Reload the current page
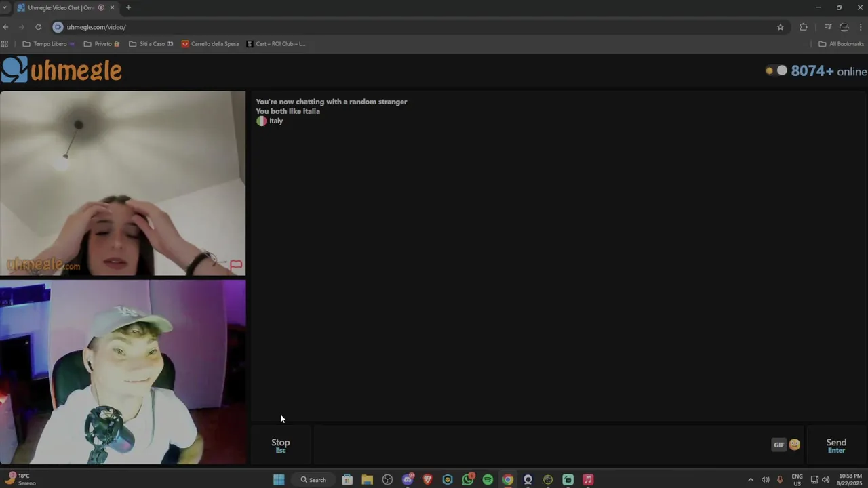The width and height of the screenshot is (868, 488). pos(38,27)
